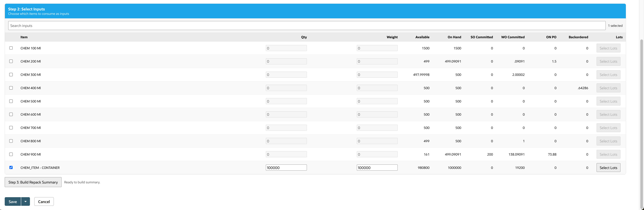Toggle the CHEM 500 Ml checkbox

[x=11, y=101]
